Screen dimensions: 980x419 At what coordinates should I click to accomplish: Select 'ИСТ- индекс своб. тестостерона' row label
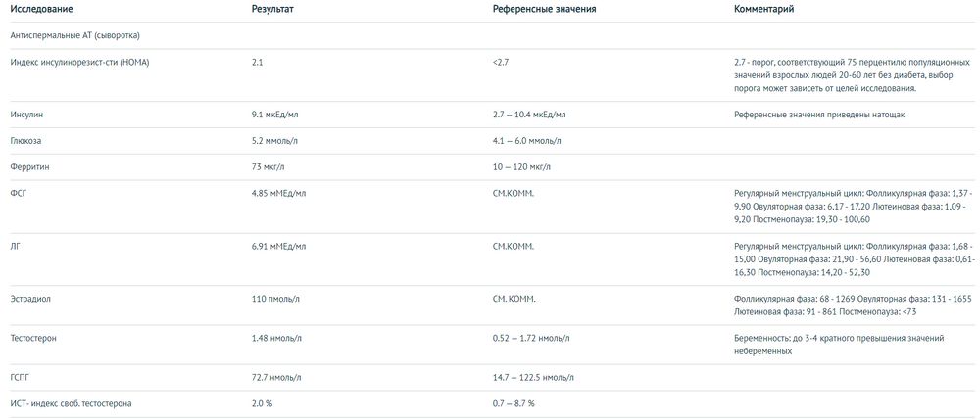[x=71, y=403]
